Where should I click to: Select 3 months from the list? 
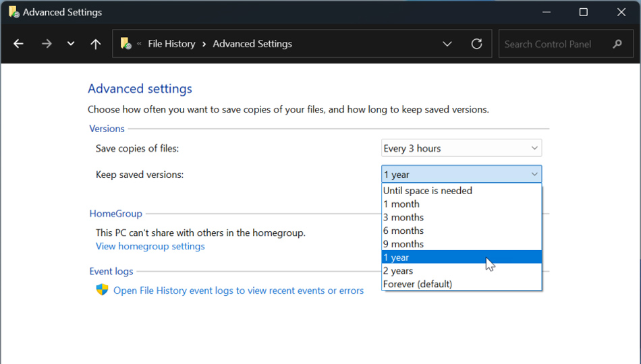pos(403,218)
